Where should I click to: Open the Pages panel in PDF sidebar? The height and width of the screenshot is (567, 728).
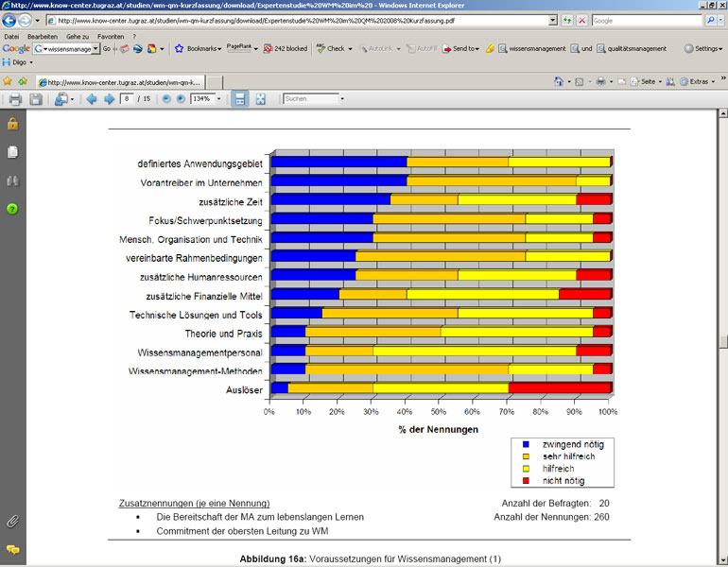12,152
